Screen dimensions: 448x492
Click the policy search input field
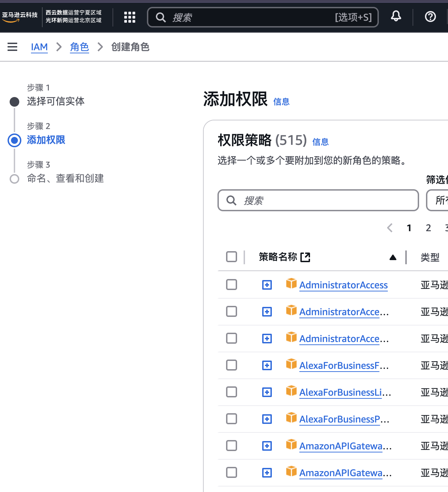[318, 200]
